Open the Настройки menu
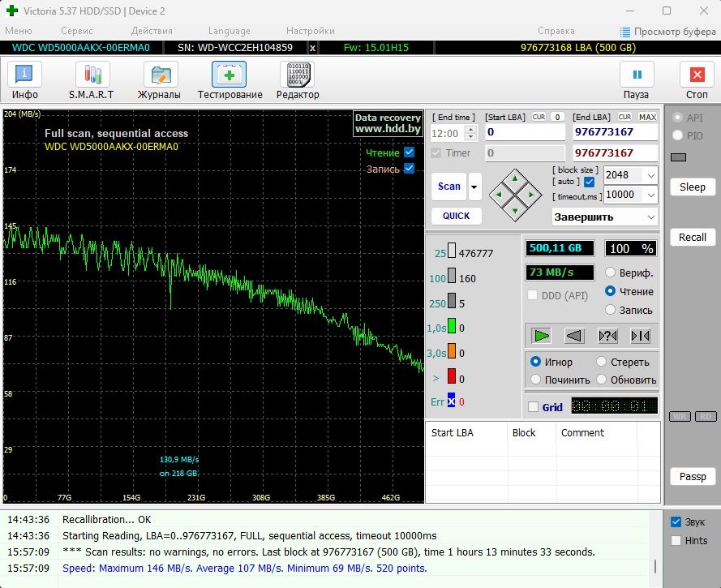The width and height of the screenshot is (721, 588). (311, 31)
